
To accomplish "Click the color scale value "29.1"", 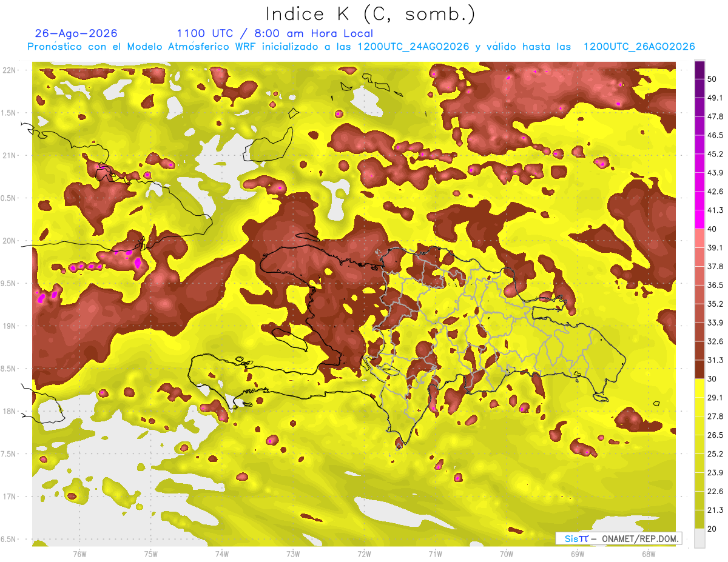I will [x=715, y=398].
